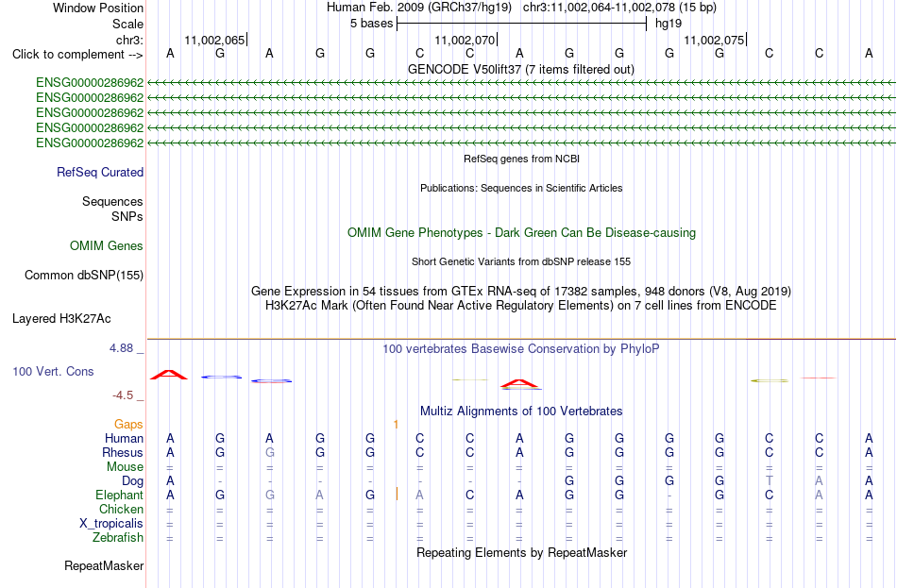The height and width of the screenshot is (588, 897).
Task: Click the Scale label on the left
Action: tap(127, 24)
